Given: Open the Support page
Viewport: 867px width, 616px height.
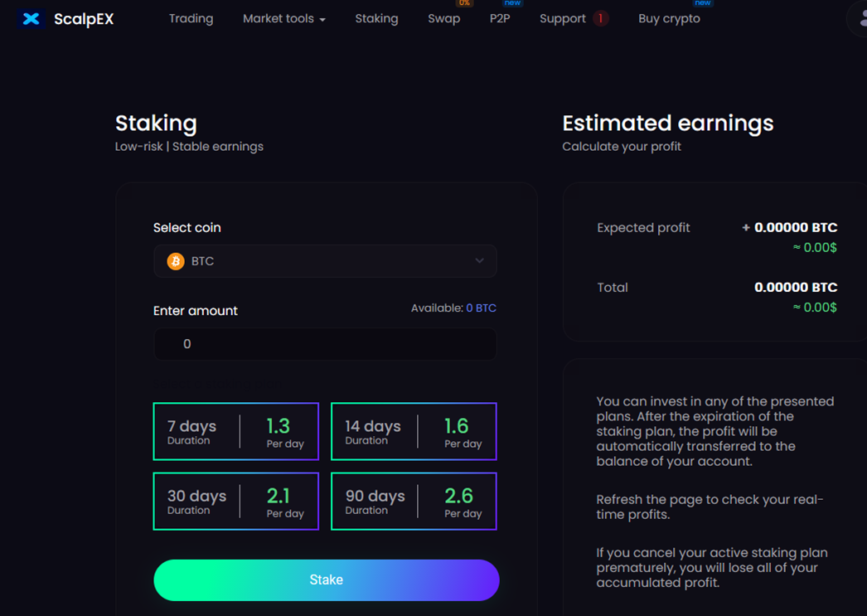Looking at the screenshot, I should point(562,19).
